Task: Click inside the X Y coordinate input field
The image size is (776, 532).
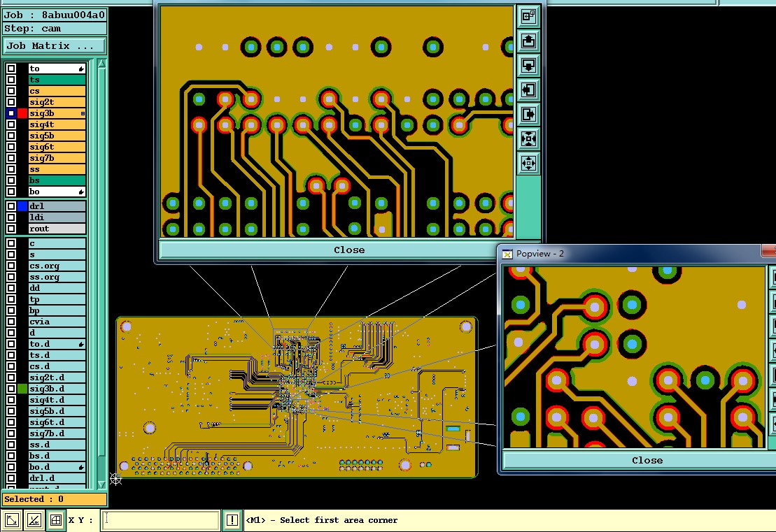Action: [160, 520]
